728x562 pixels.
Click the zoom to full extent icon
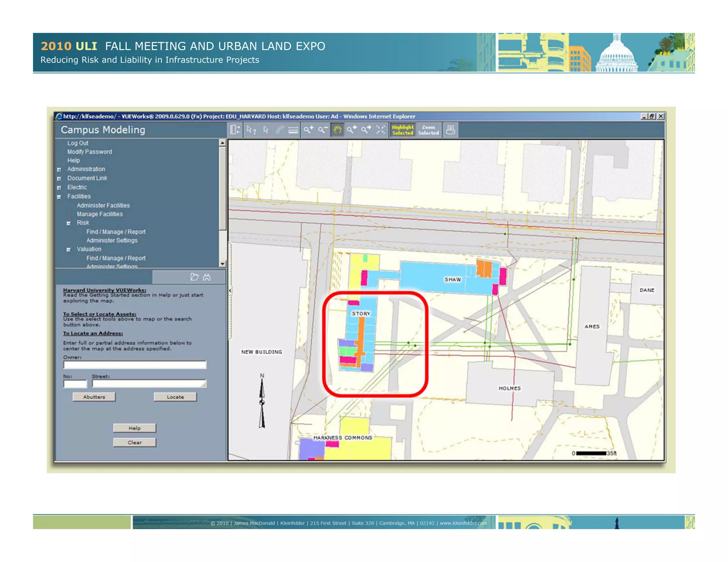[x=380, y=130]
